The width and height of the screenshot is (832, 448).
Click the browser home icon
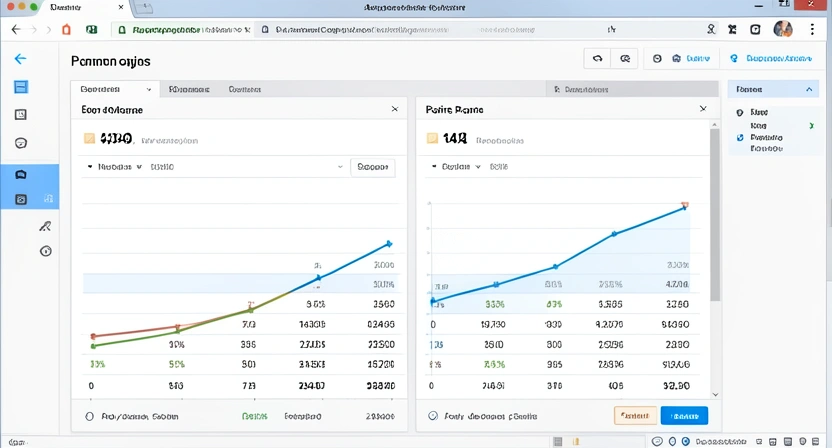pyautogui.click(x=66, y=30)
